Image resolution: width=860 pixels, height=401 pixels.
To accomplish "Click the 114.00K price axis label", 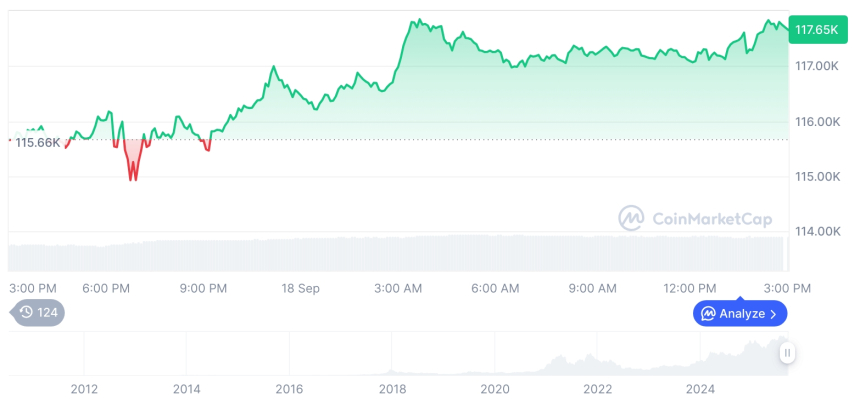I will click(x=816, y=232).
